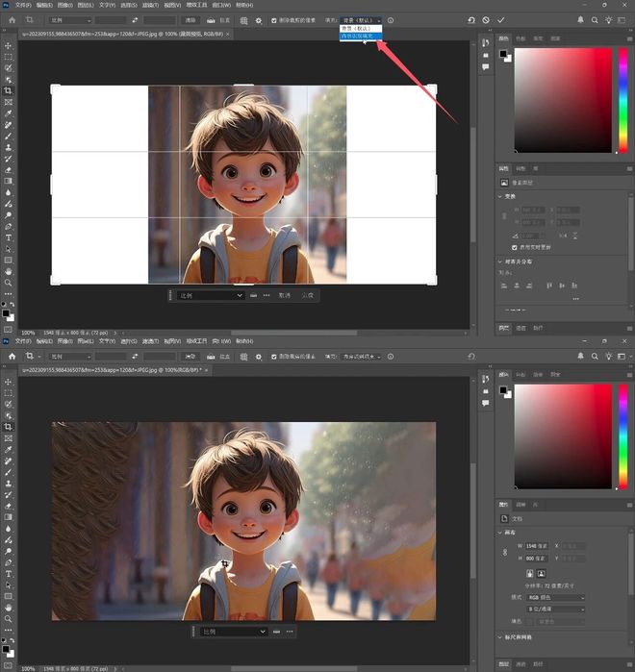The height and width of the screenshot is (672, 635).
Task: Click top window horizontal scrollbar
Action: [294, 333]
